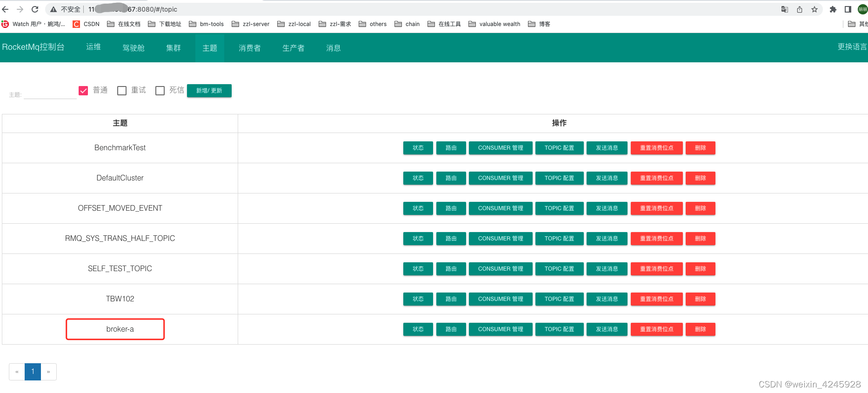Open the zzl-需求 bookmark folder
The image size is (868, 393).
[x=335, y=24]
